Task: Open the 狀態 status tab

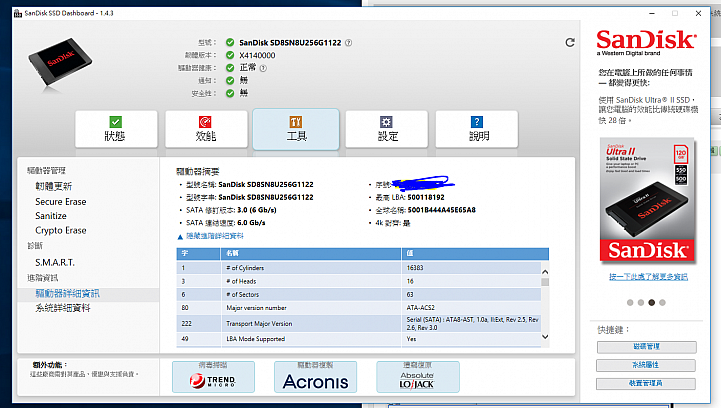Action: pos(116,129)
